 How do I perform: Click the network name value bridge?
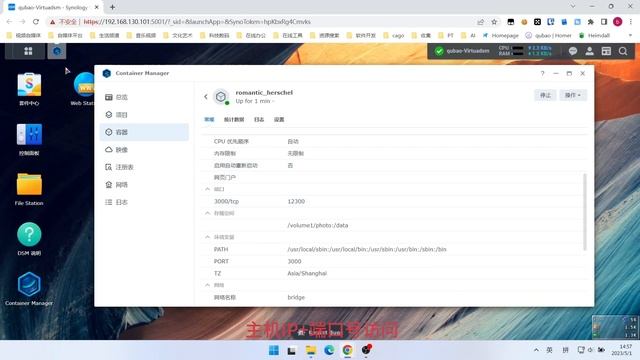[x=296, y=297]
